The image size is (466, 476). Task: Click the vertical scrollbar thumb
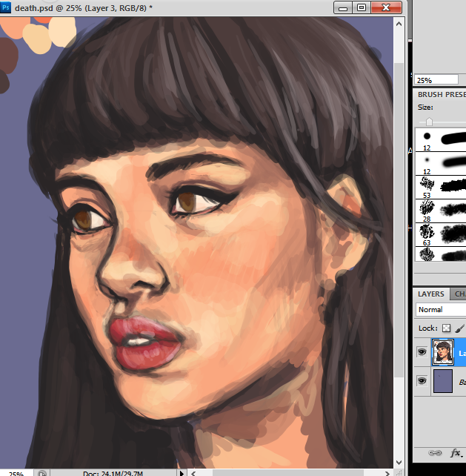point(399,220)
